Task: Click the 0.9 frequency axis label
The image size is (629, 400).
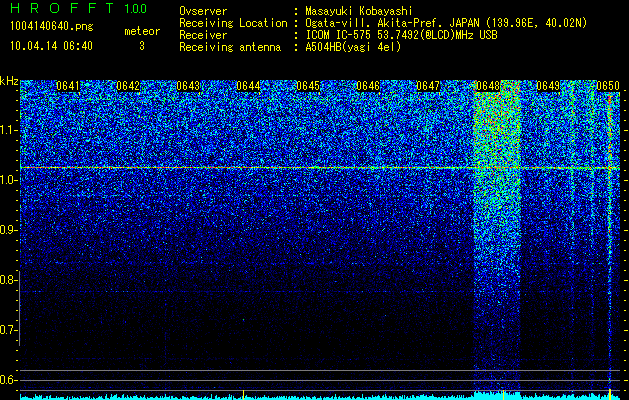Action: coord(8,230)
